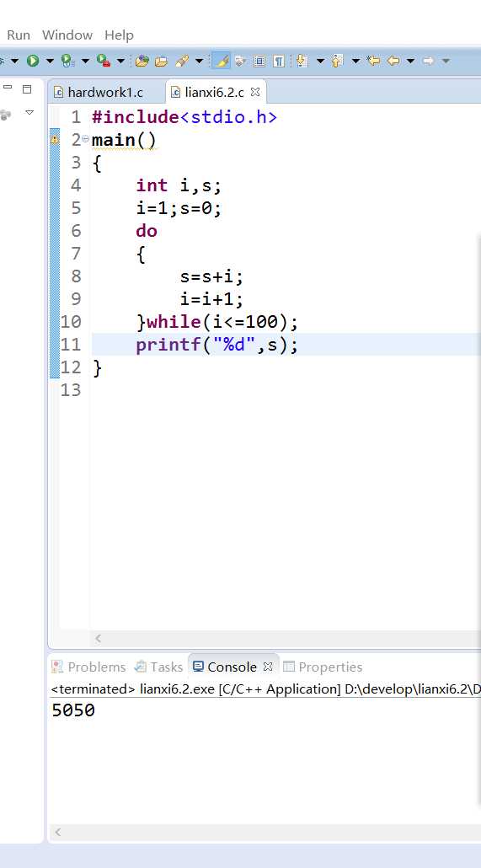
Task: Open the Back history dropdown arrow
Action: coord(410,61)
